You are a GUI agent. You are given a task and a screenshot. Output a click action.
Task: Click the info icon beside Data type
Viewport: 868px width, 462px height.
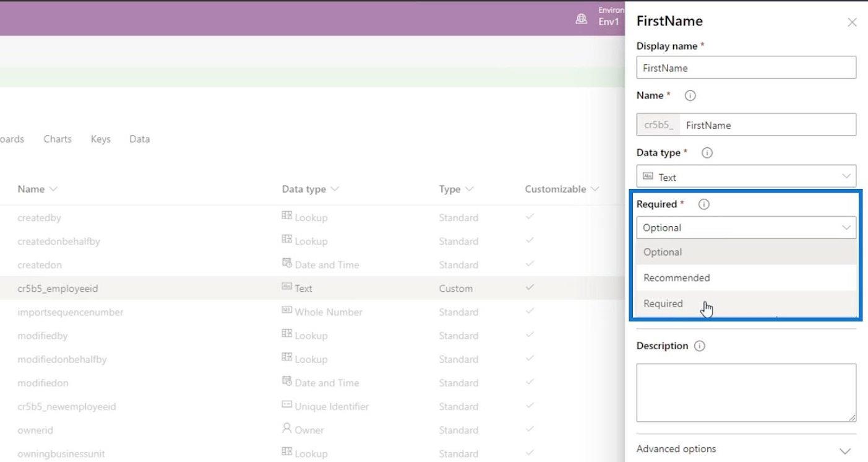(x=707, y=153)
